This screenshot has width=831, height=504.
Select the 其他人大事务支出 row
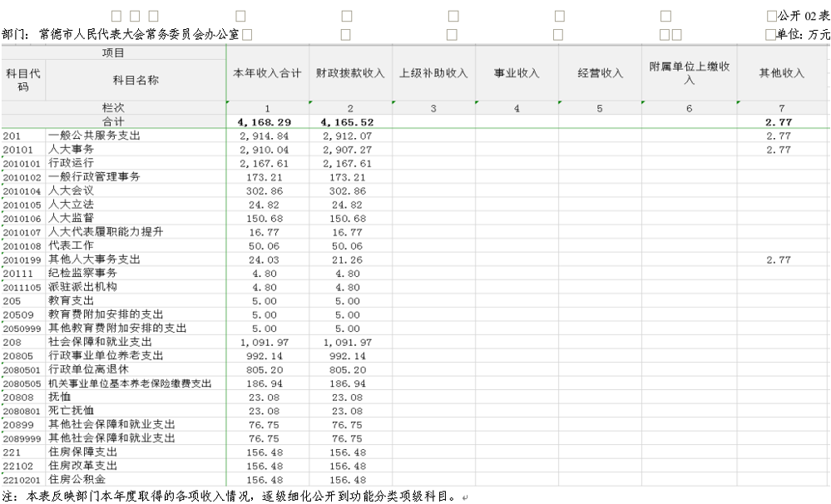(x=415, y=259)
